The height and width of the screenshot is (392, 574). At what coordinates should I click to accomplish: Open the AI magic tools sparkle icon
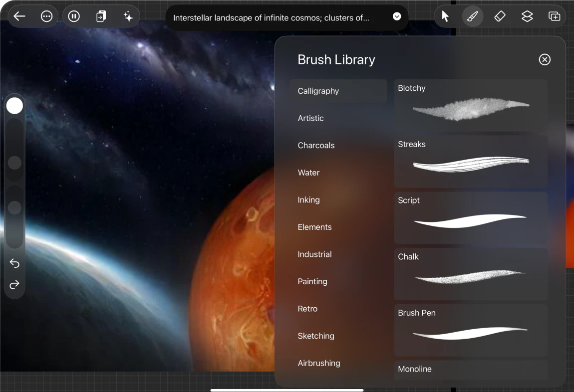coord(128,16)
